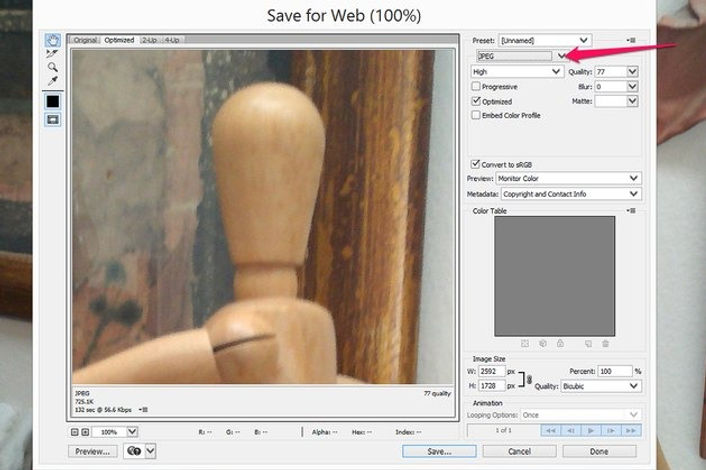Viewport: 706px width, 470px height.
Task: Open the Blur value arrow
Action: coord(633,86)
